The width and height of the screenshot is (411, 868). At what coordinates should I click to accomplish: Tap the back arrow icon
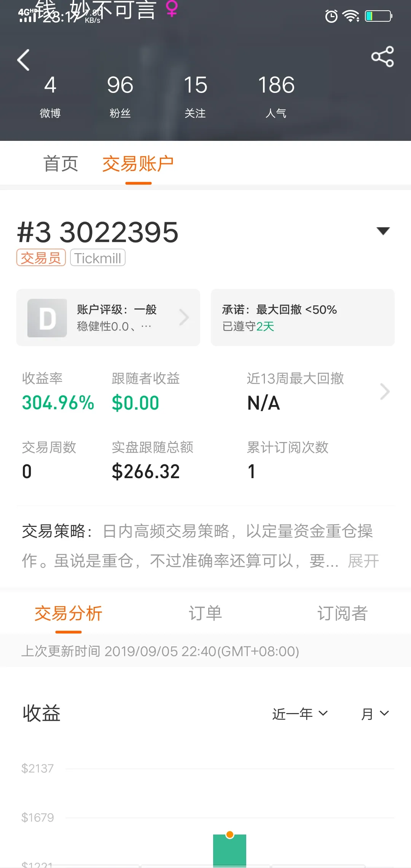24,60
